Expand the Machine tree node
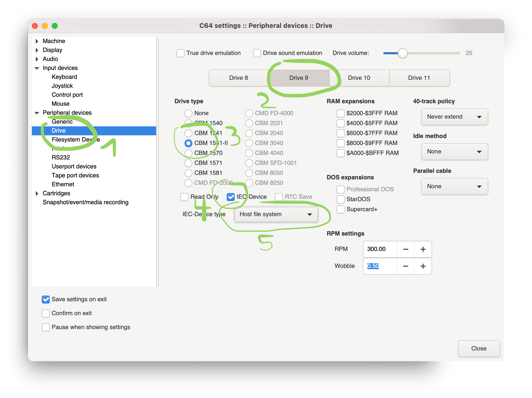532x398 pixels. point(37,41)
